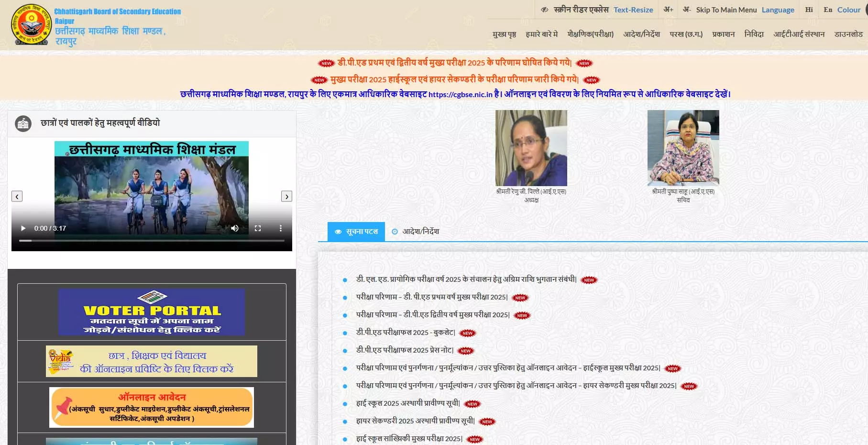Open the video in fullscreen
The image size is (868, 445).
[x=258, y=228]
